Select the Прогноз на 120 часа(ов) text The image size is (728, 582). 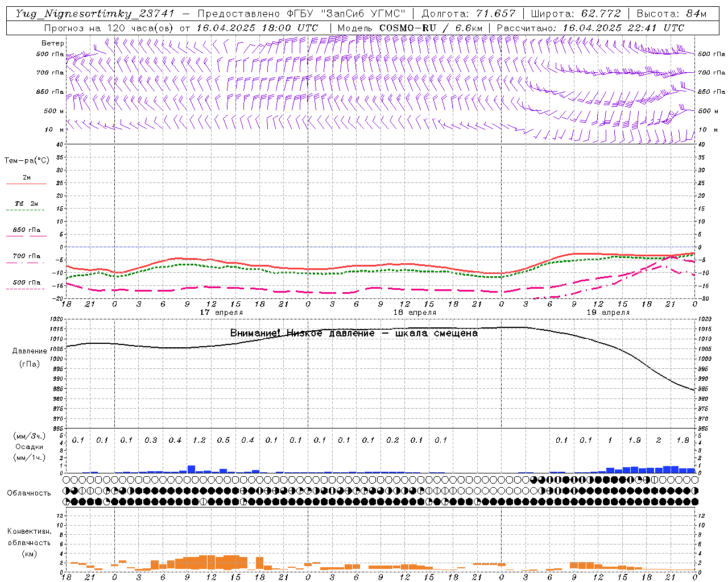[x=109, y=28]
